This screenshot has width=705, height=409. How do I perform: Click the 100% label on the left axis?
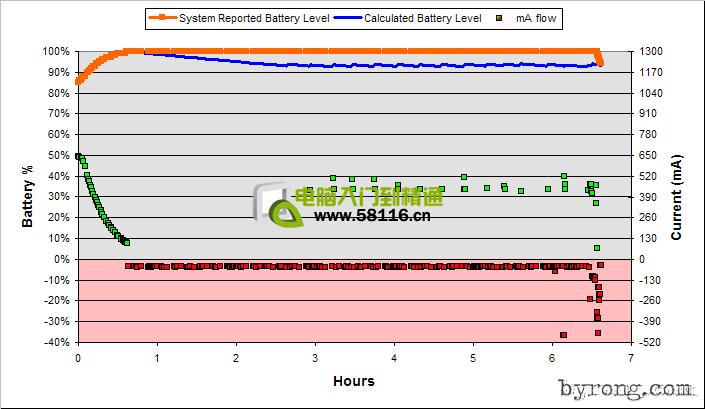coord(55,51)
